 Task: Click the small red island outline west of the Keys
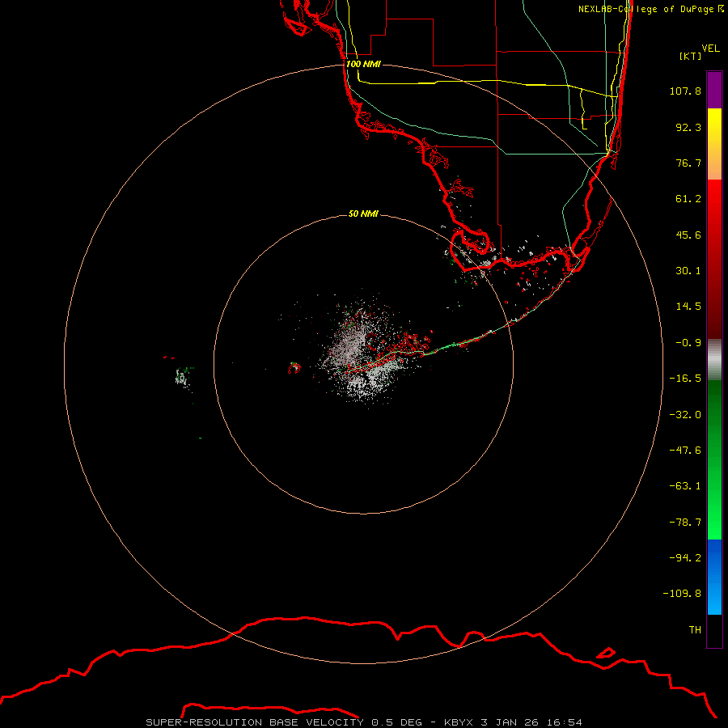[x=294, y=368]
